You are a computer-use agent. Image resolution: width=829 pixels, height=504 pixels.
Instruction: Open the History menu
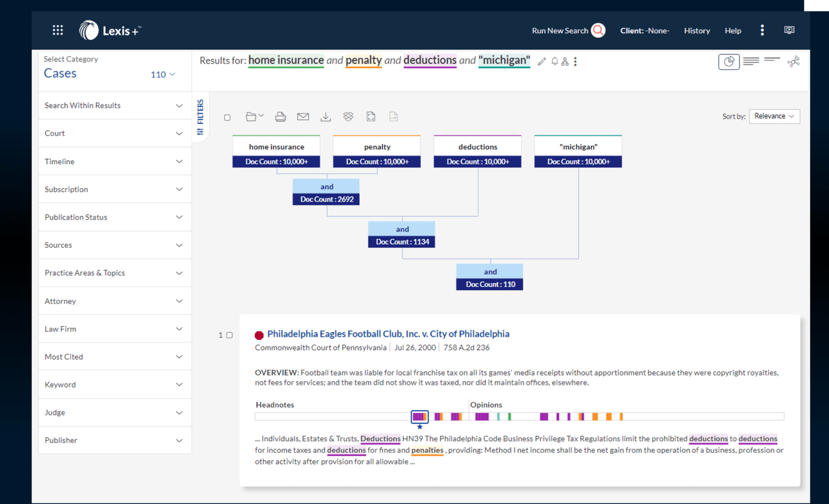pos(696,31)
